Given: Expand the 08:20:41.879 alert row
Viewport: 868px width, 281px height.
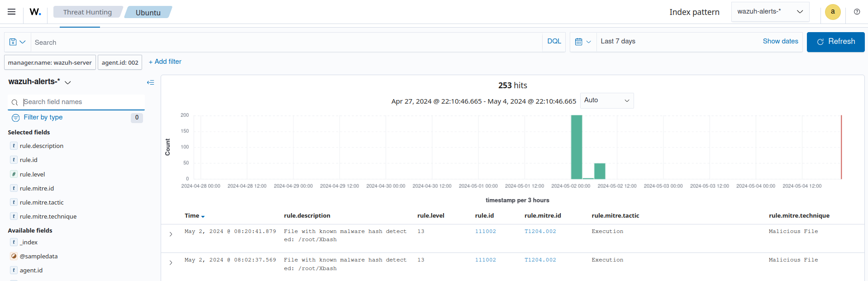Looking at the screenshot, I should [171, 234].
